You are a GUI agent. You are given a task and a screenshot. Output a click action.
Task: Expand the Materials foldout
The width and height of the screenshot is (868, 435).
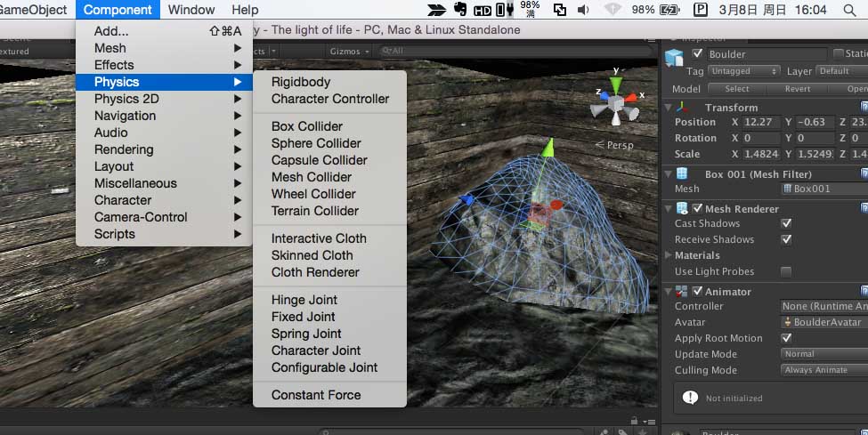tap(668, 255)
